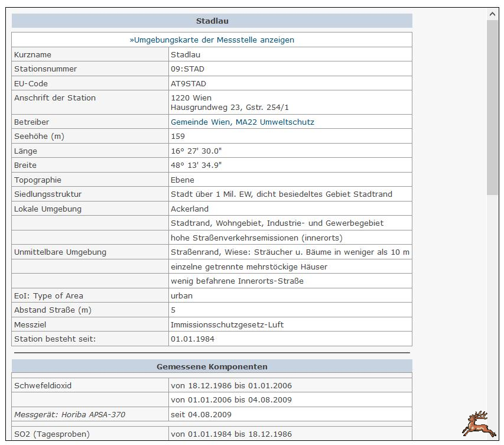This screenshot has width=504, height=445.
Task: Click einzelne getrennte mehrstöckige Häuser text
Action: coord(249,267)
